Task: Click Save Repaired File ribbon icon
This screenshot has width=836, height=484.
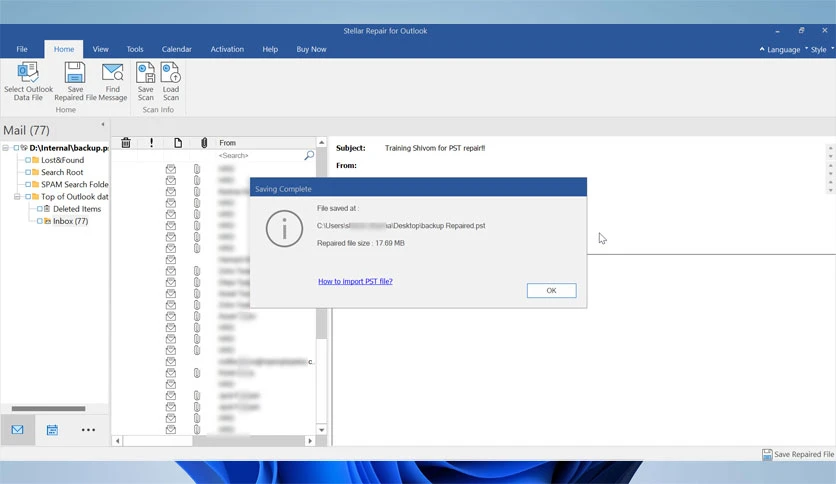Action: click(x=75, y=72)
